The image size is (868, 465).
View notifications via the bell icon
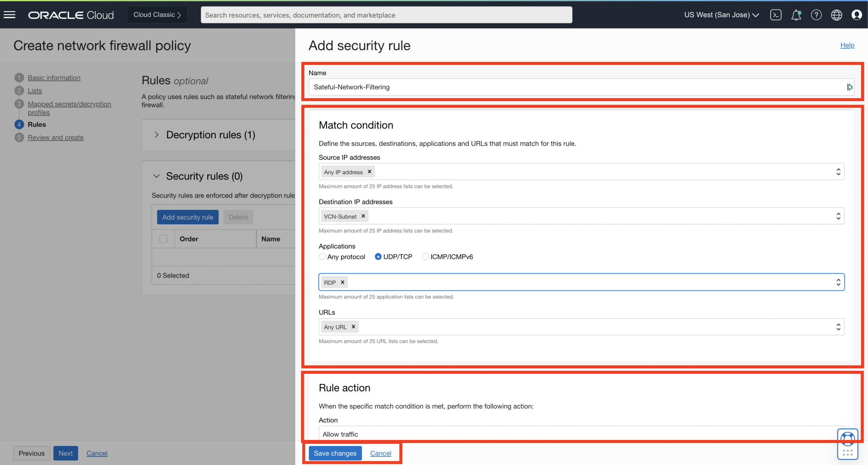pos(796,15)
